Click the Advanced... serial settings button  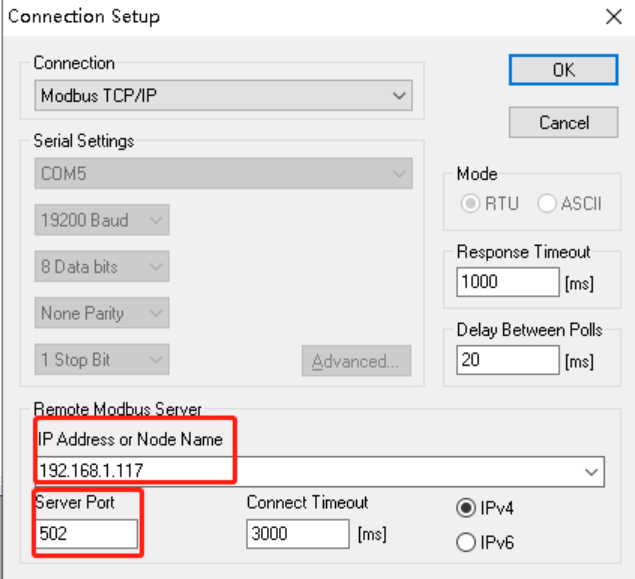[x=356, y=361]
